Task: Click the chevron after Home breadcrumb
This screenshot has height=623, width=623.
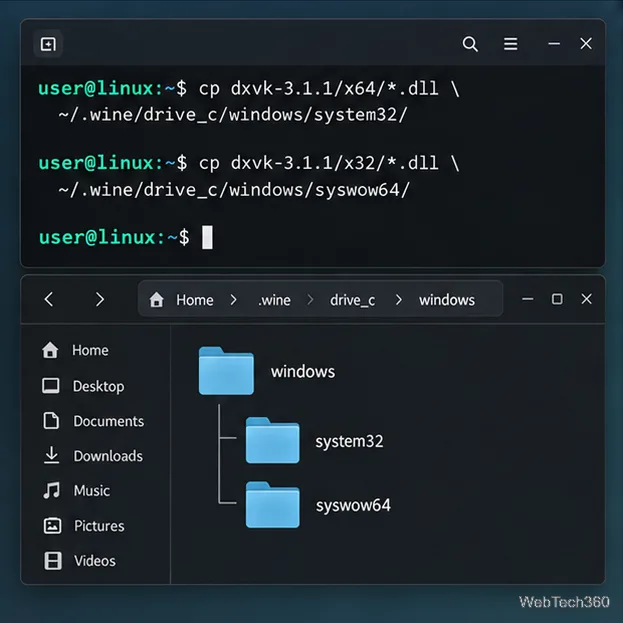Action: click(234, 300)
